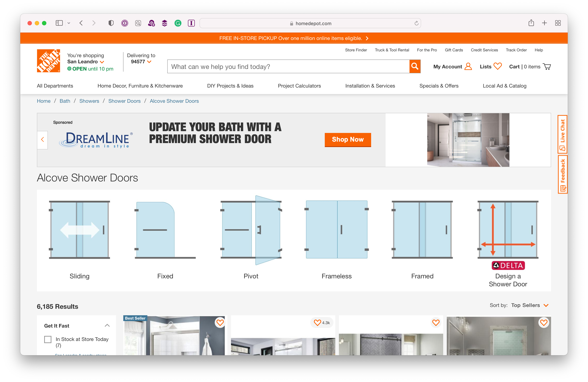588x382 pixels.
Task: Open Installation & Services menu
Action: point(370,86)
